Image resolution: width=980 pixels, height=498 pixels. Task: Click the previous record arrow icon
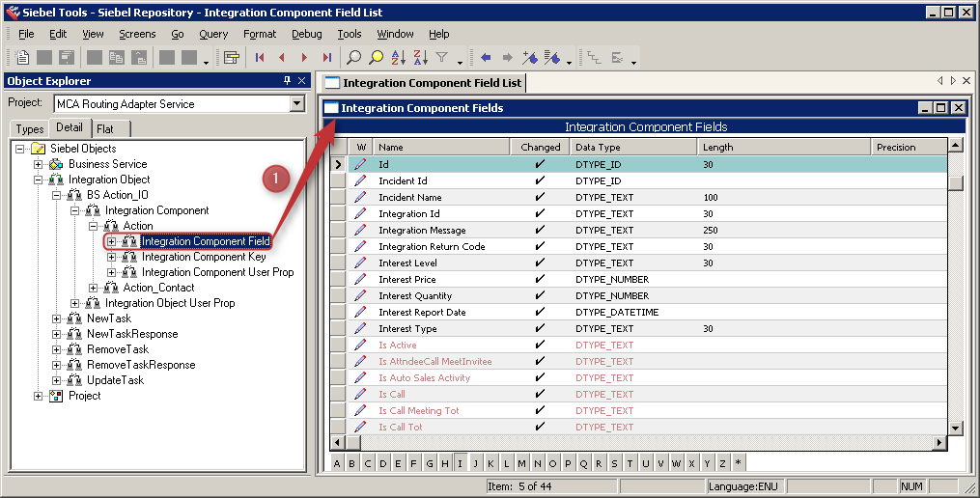pos(282,58)
